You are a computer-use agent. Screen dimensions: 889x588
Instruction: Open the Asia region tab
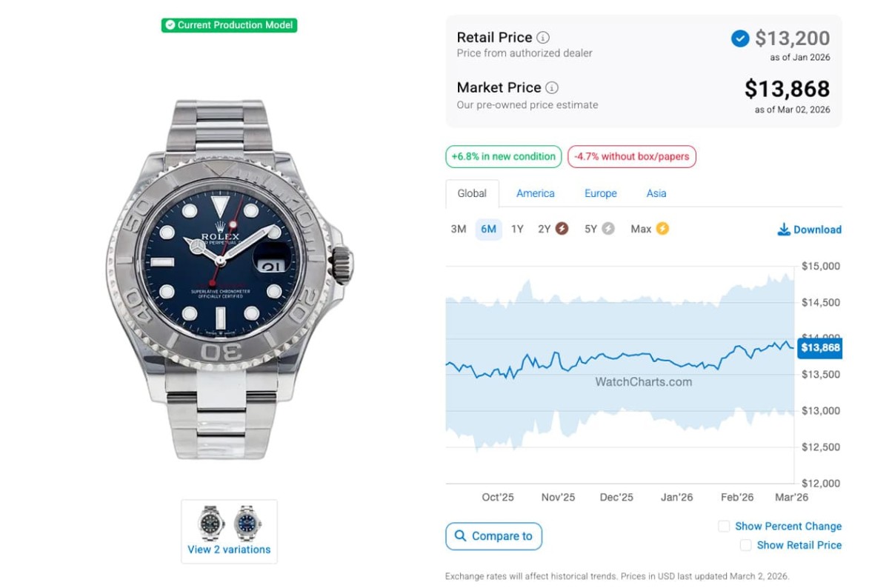coord(656,193)
